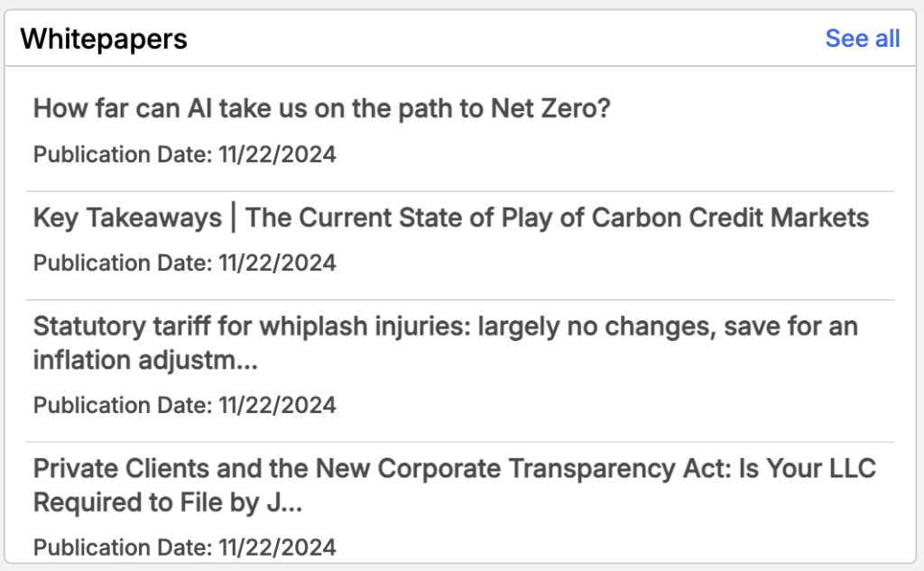Screen dimensions: 924x571
Task: Click publication date under Corporate Transparency Act title
Action: (x=185, y=547)
